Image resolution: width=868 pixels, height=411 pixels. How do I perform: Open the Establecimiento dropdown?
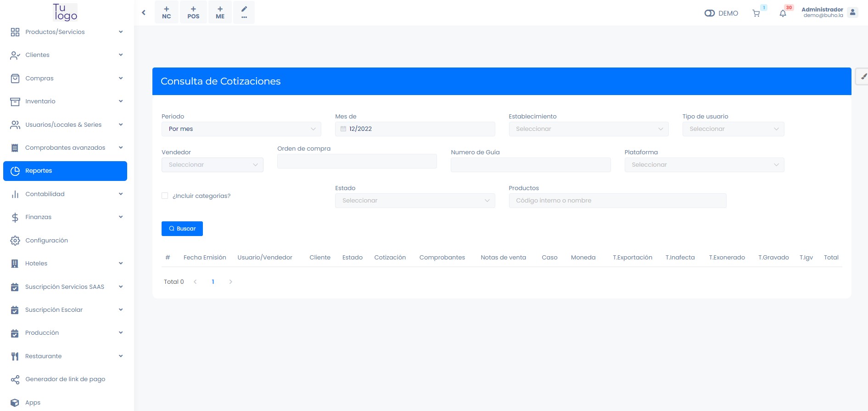(588, 129)
